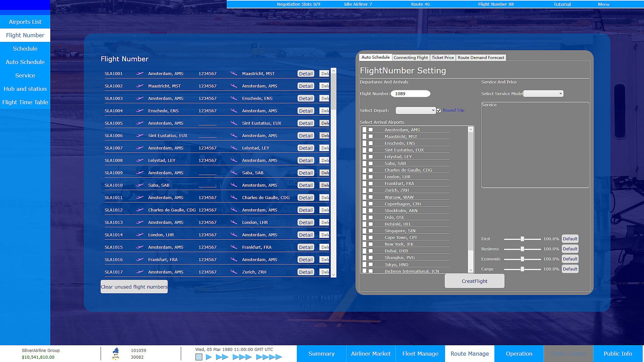Image resolution: width=644 pixels, height=362 pixels.
Task: Click the arrival plane icon on SLA1011
Action: tap(234, 197)
